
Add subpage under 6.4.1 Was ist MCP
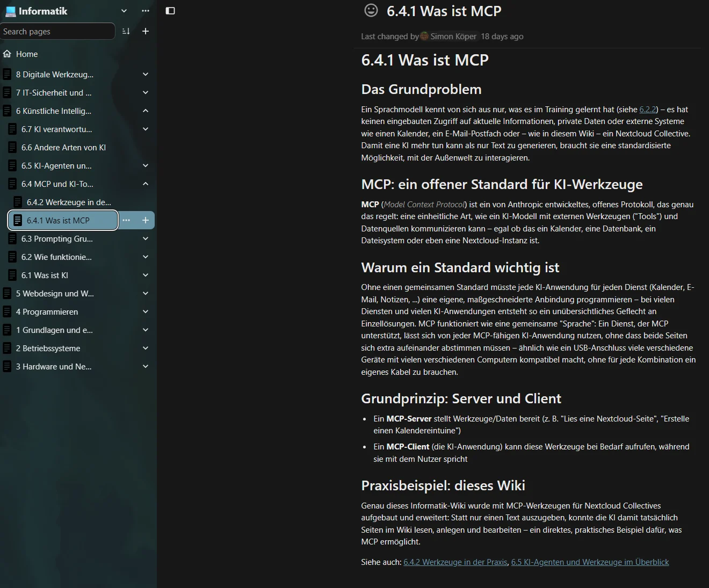tap(146, 220)
